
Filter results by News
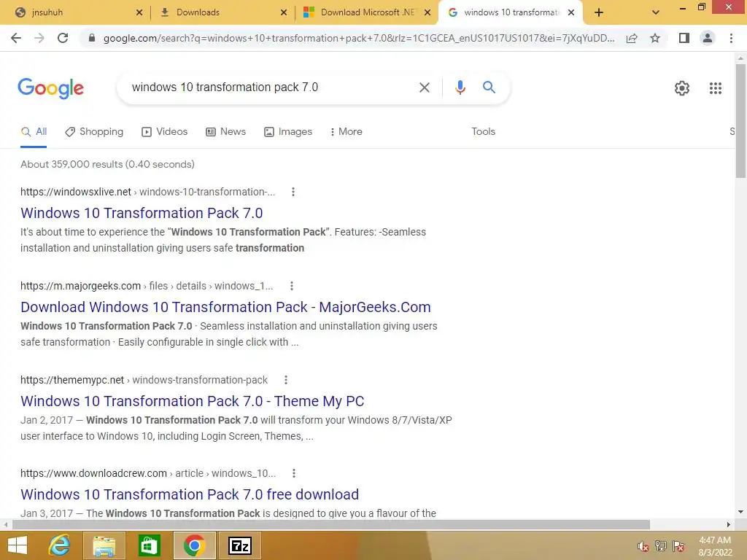tap(226, 132)
